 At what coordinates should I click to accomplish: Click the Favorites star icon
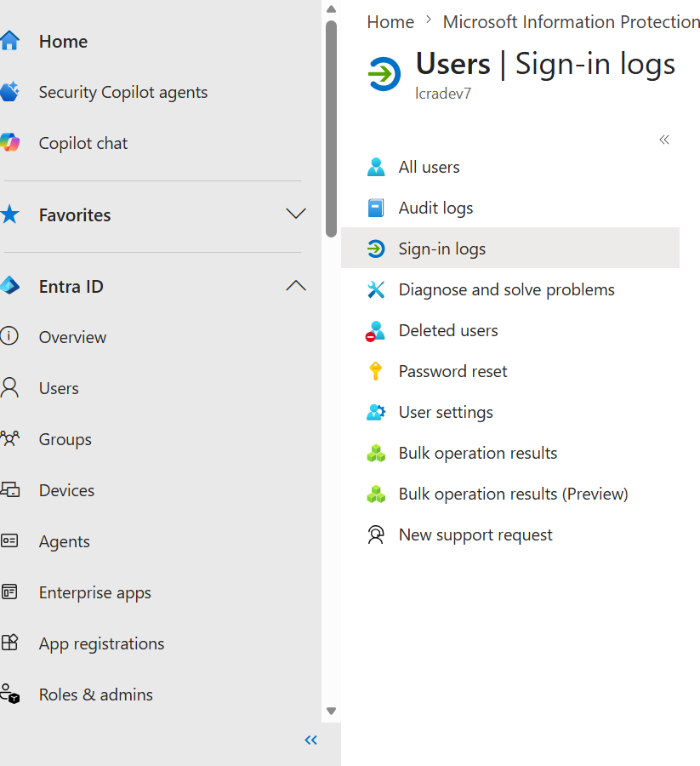9,214
